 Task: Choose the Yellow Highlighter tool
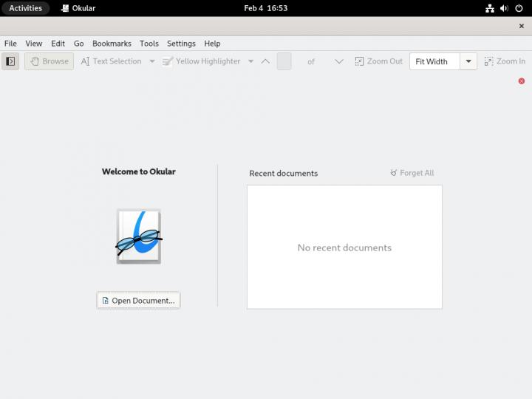click(201, 61)
